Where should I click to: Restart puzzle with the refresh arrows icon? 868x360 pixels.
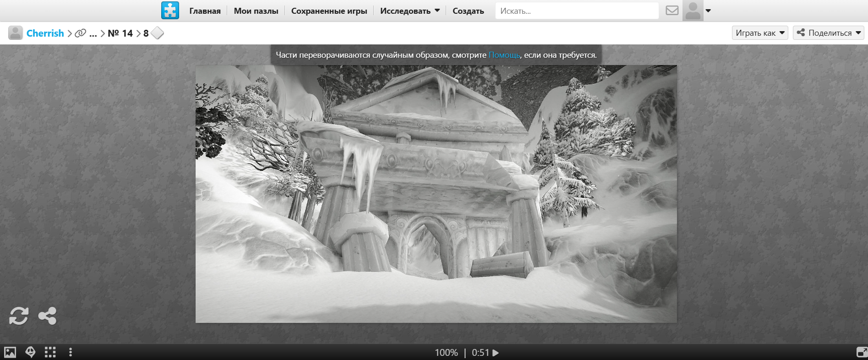19,316
